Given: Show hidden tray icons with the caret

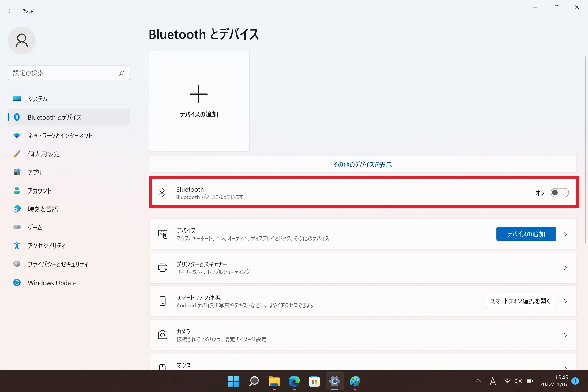Looking at the screenshot, I should coord(478,381).
